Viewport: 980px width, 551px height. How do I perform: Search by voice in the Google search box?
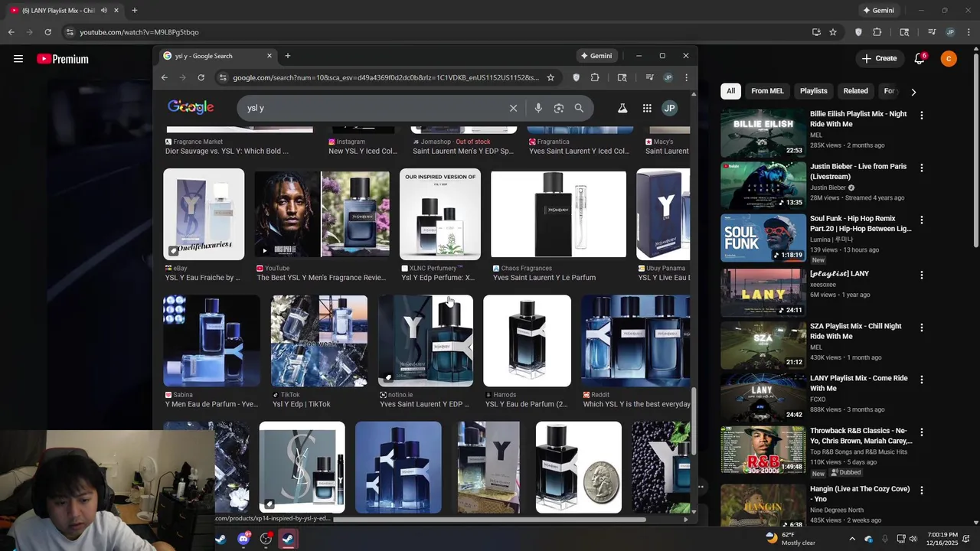pos(538,109)
